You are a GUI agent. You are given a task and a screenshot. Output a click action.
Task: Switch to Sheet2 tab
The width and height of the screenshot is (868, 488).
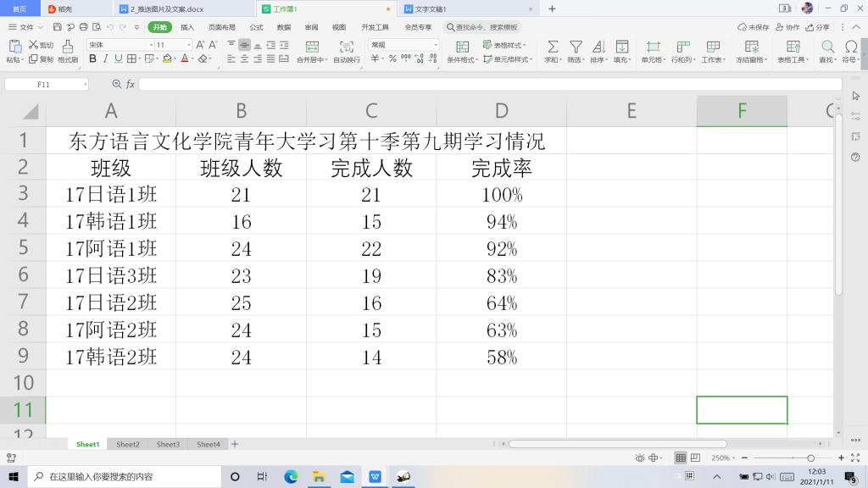128,444
